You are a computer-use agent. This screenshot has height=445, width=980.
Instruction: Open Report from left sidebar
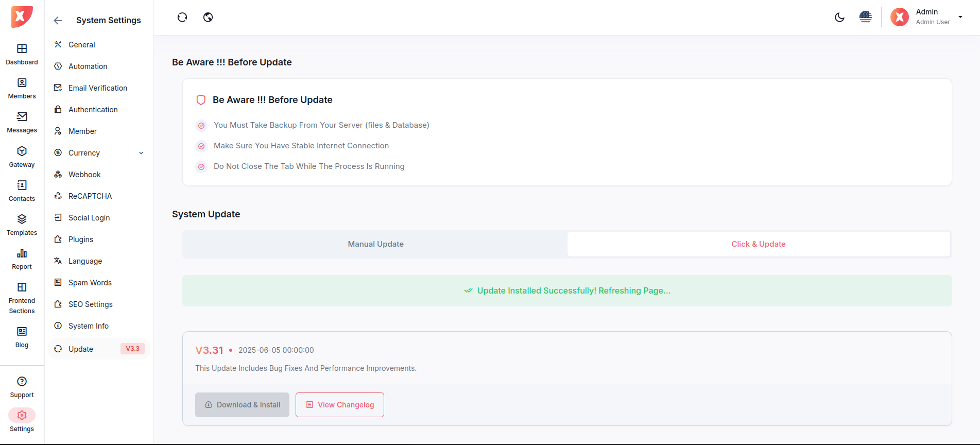tap(22, 259)
